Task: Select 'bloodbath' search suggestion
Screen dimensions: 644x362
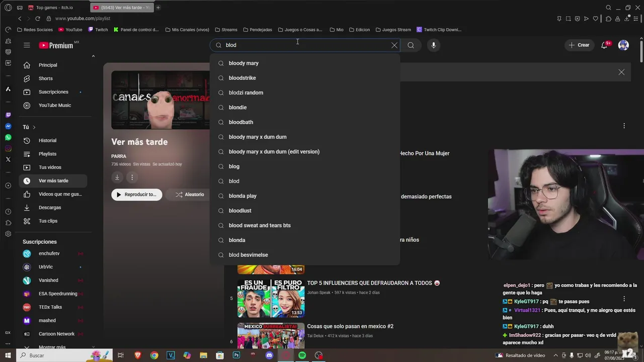Action: point(305,122)
